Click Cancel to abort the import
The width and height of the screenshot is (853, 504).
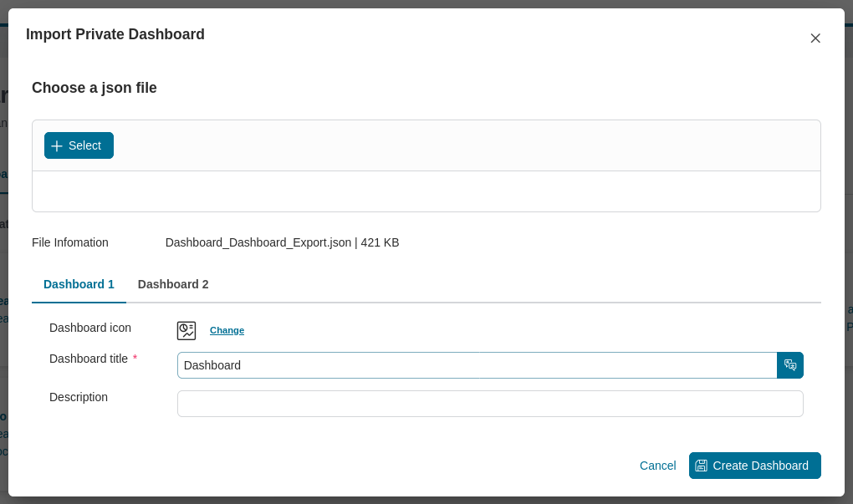(x=657, y=465)
